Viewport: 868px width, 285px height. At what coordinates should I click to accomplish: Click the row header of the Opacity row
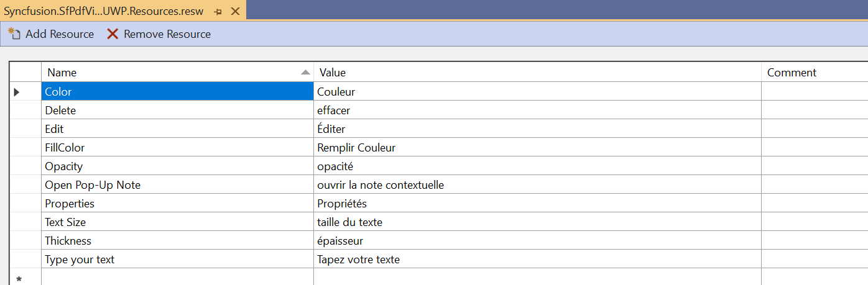coord(25,166)
